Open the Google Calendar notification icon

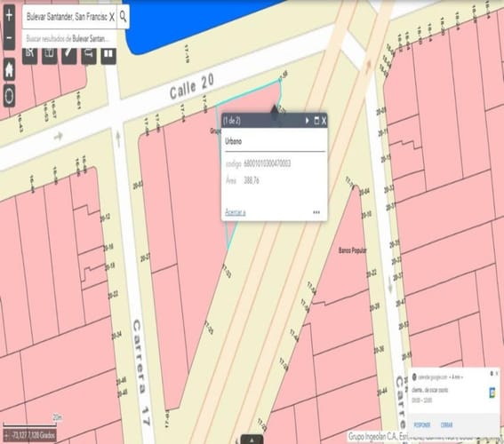point(492,392)
